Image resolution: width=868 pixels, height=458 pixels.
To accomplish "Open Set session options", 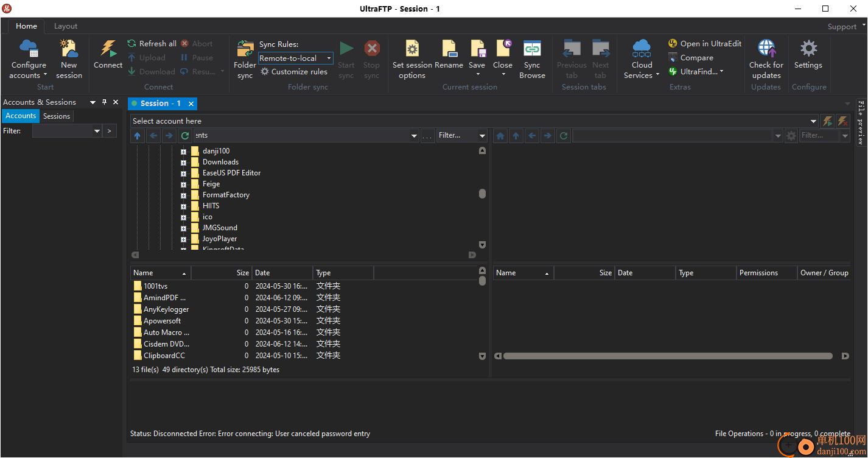I will [x=412, y=58].
